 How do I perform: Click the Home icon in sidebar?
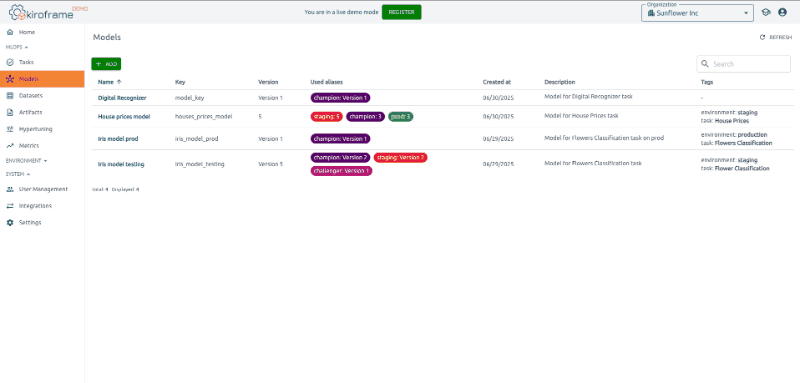click(10, 32)
